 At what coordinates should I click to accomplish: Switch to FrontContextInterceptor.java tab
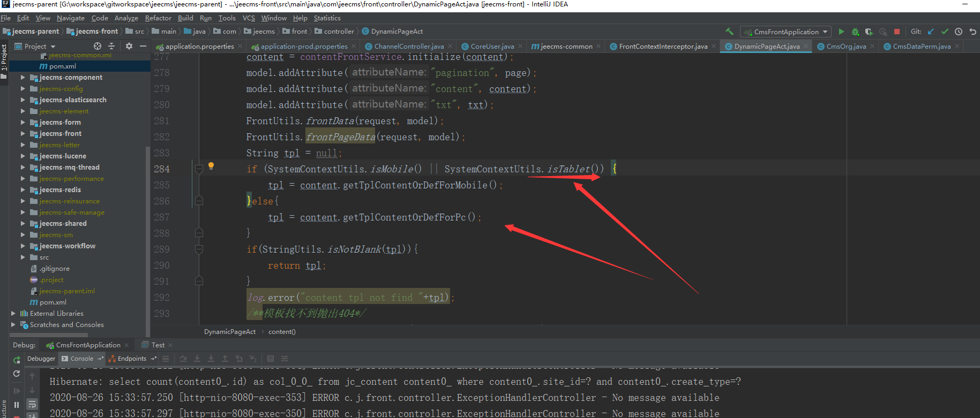[663, 47]
